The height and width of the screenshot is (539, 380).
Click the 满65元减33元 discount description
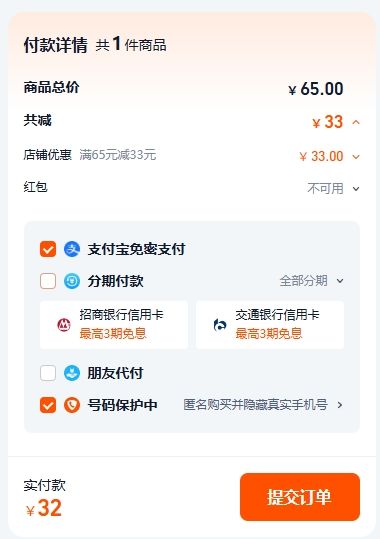click(118, 155)
